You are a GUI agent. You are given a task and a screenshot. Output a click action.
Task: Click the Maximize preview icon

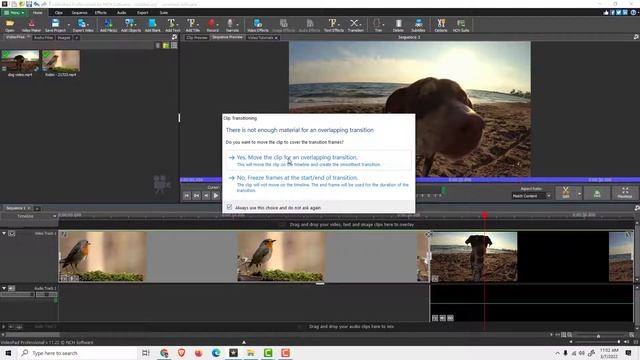coord(625,193)
